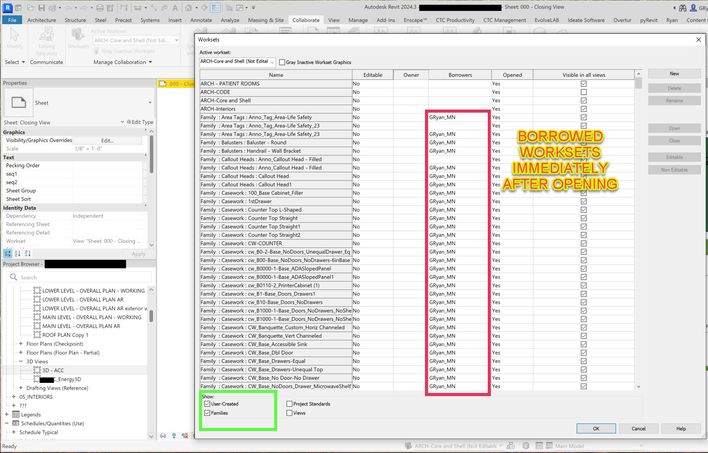
Task: Check the Project Standards show checkbox
Action: coord(289,404)
